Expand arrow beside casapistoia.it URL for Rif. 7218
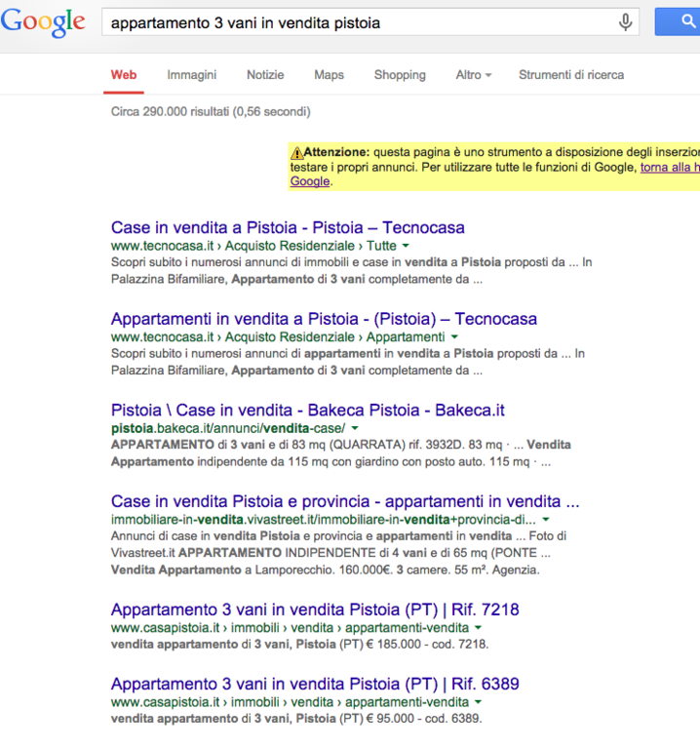This screenshot has width=700, height=748. (x=479, y=627)
